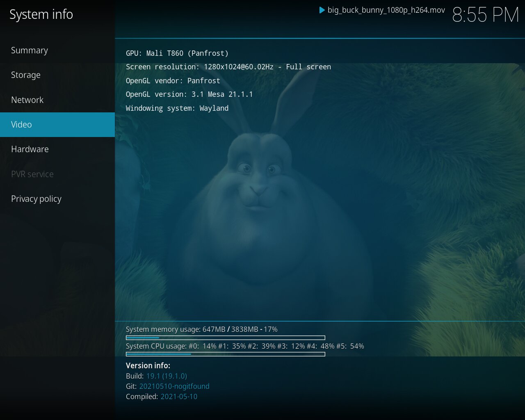525x420 pixels.
Task: Click the play icon near big_buck_bunny filename
Action: 322,11
